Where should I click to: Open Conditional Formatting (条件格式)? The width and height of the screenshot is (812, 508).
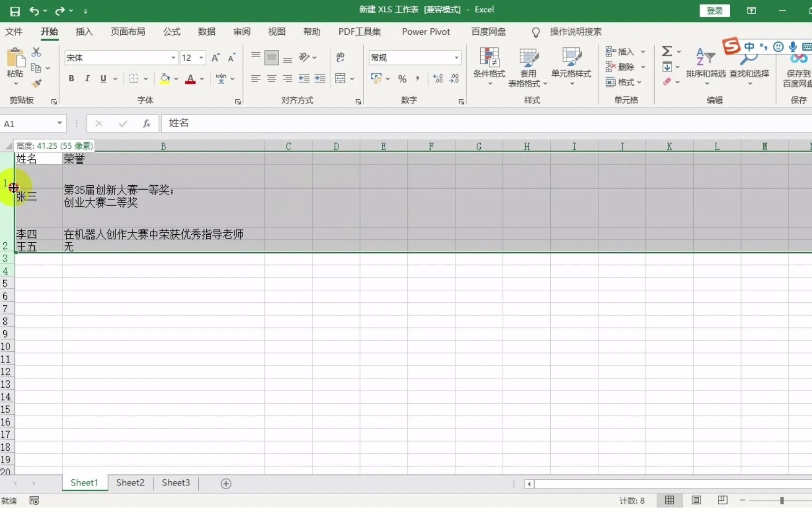pyautogui.click(x=489, y=66)
